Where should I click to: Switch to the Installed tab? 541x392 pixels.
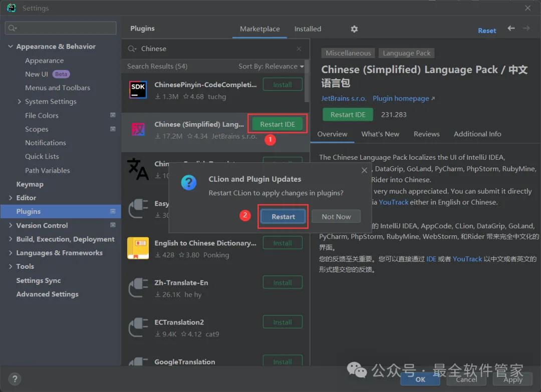308,29
